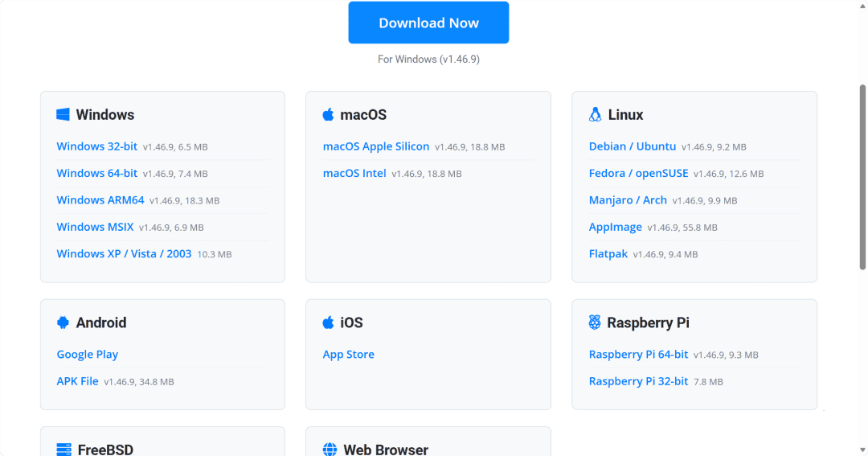Click the 'v1.46.9, 6.5 MB' size label
This screenshot has width=868, height=456.
(x=175, y=147)
